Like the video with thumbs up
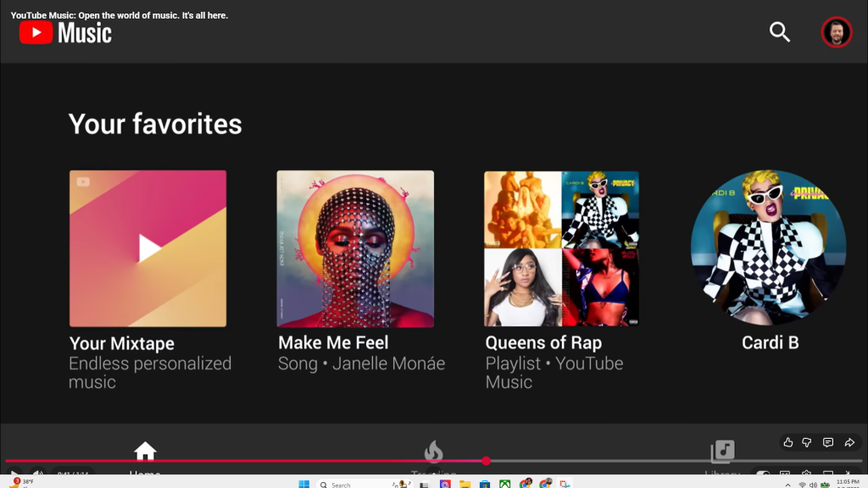 (788, 442)
